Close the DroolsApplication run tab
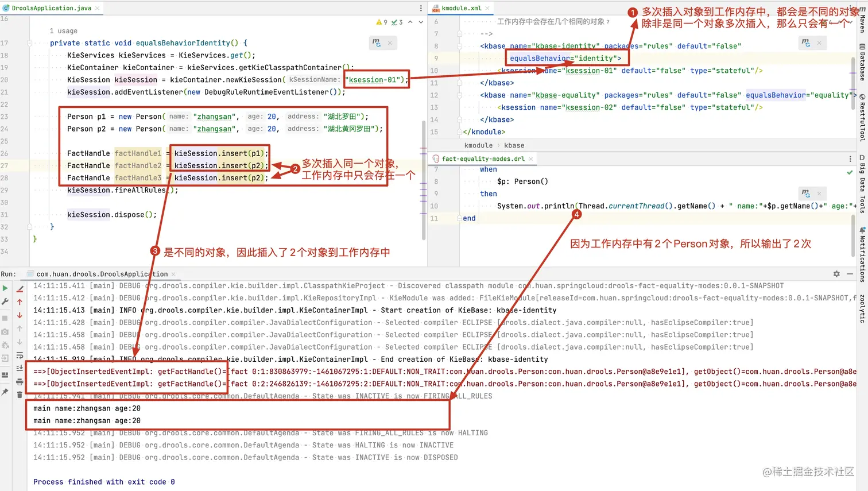 [x=173, y=275]
